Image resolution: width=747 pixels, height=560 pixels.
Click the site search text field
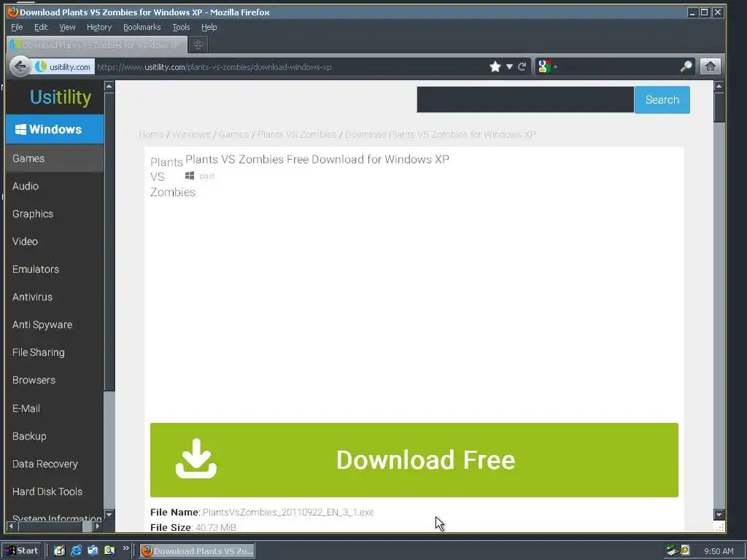click(525, 99)
